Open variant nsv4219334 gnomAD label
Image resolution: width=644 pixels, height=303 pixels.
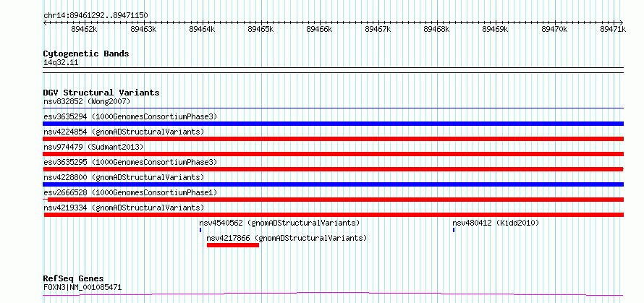(124, 208)
